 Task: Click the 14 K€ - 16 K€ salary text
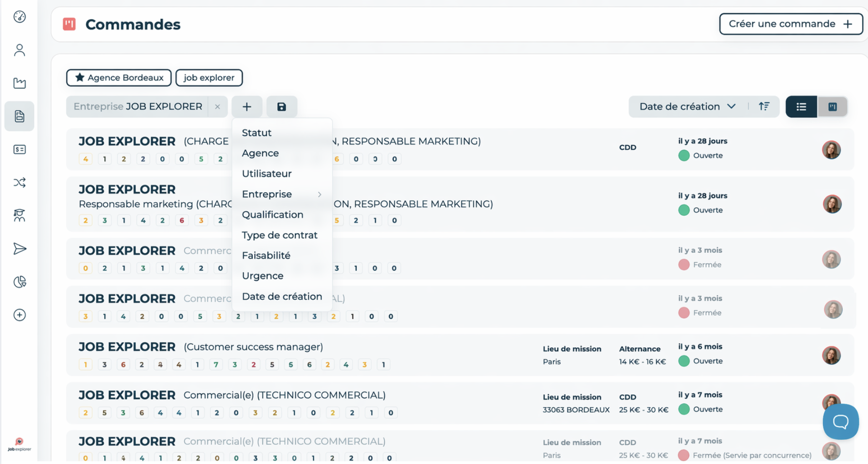click(642, 361)
